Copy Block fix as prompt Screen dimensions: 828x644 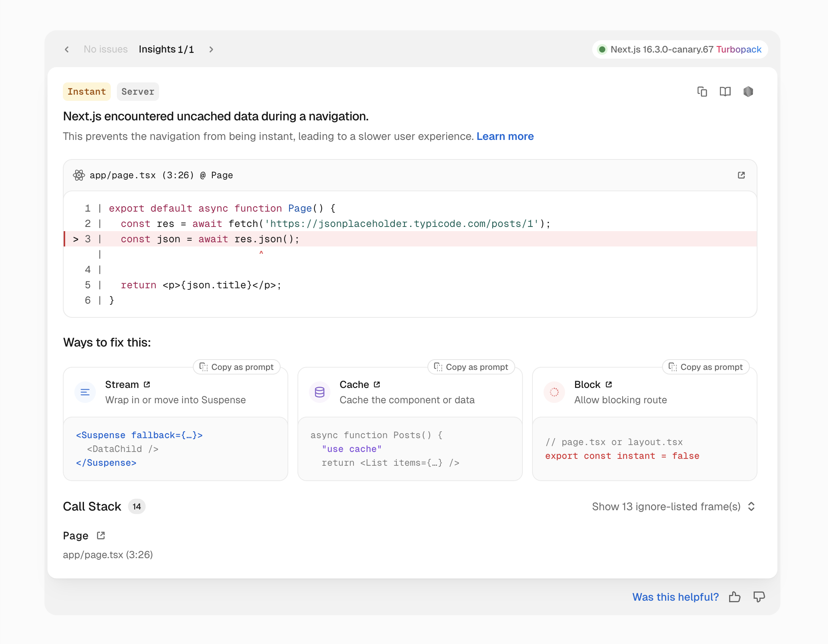(x=706, y=367)
